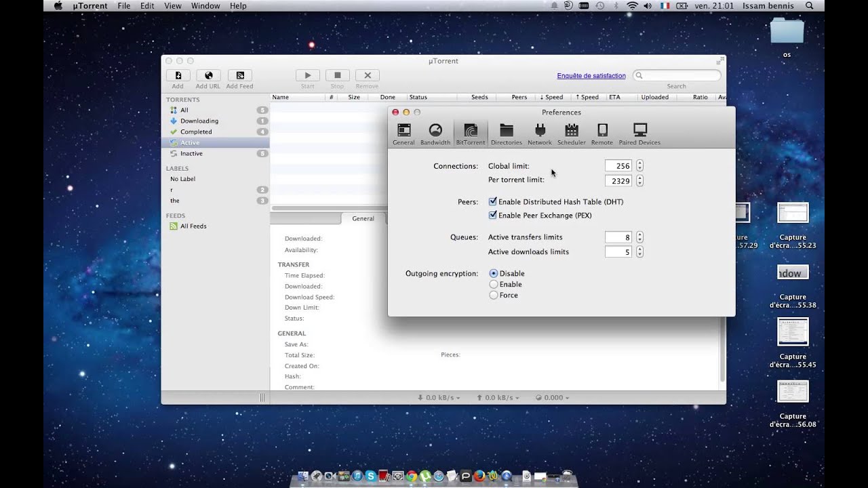Select Disable outgoing encryption radio button

(494, 273)
